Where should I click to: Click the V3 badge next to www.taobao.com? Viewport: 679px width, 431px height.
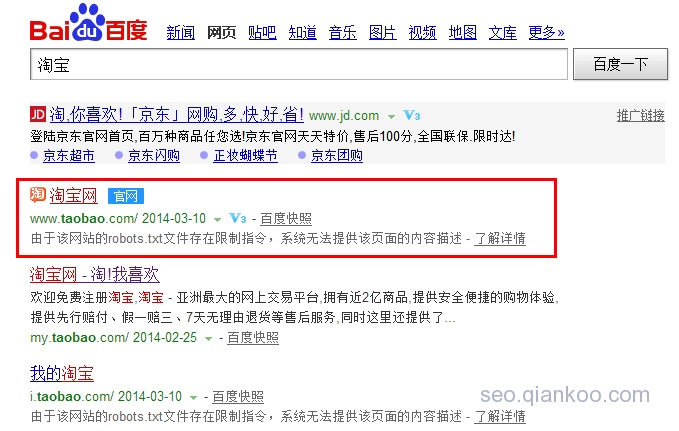(237, 218)
